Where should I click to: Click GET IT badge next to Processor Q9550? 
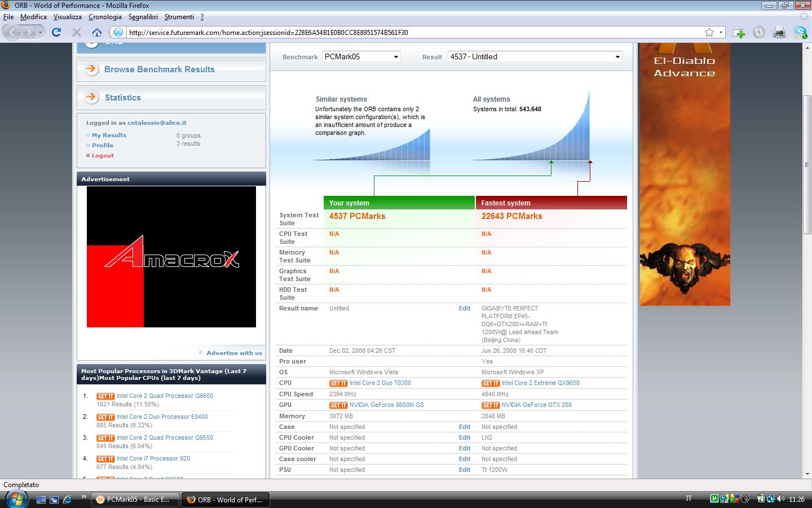pos(105,438)
